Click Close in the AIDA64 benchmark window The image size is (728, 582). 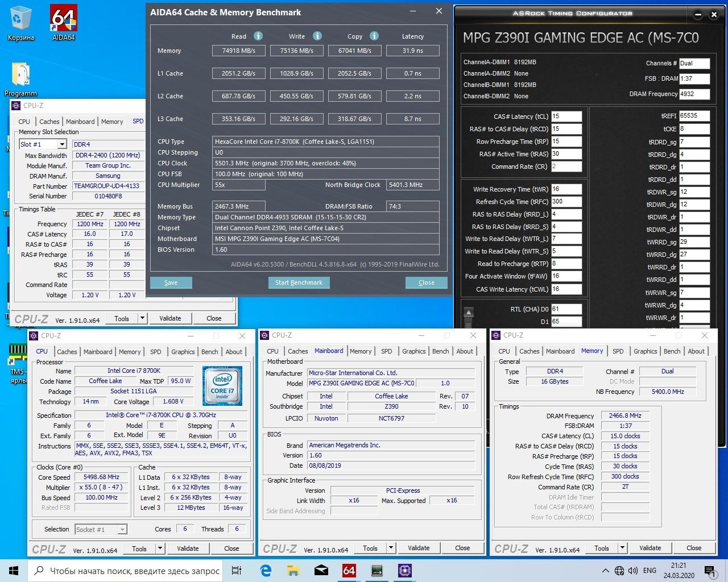[x=427, y=282]
